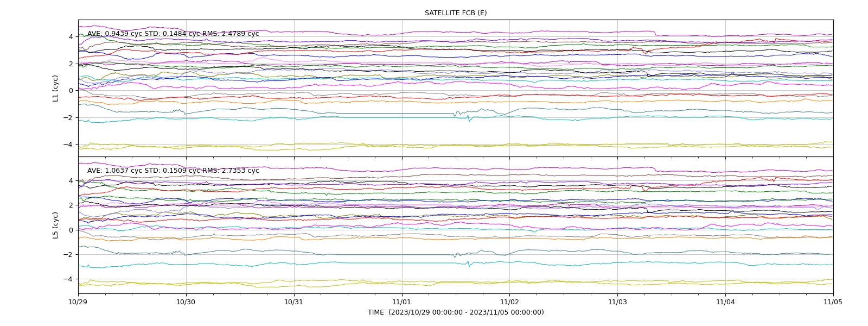This screenshot has width=868, height=326.
Task: Click the flat teal line near −2 in L1 panel
Action: pyautogui.click(x=391, y=114)
